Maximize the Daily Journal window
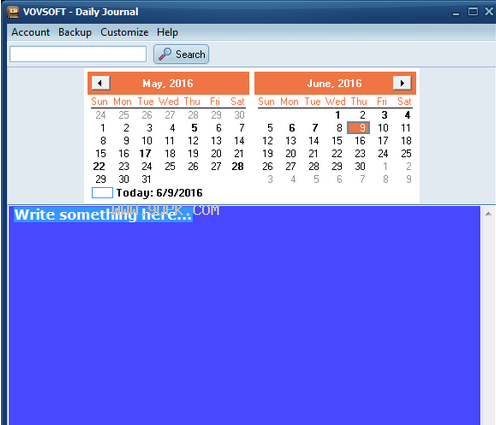 [473, 12]
